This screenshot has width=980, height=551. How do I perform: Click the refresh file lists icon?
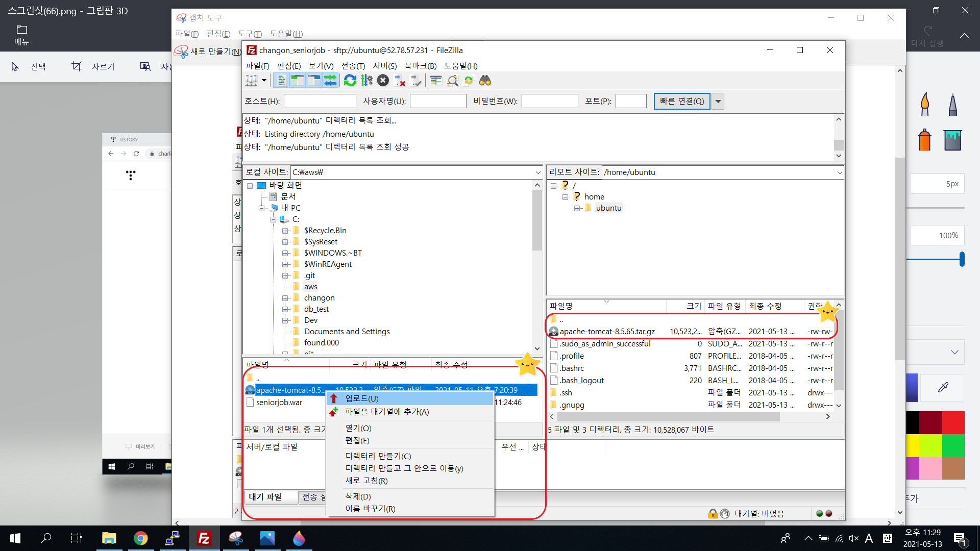350,81
